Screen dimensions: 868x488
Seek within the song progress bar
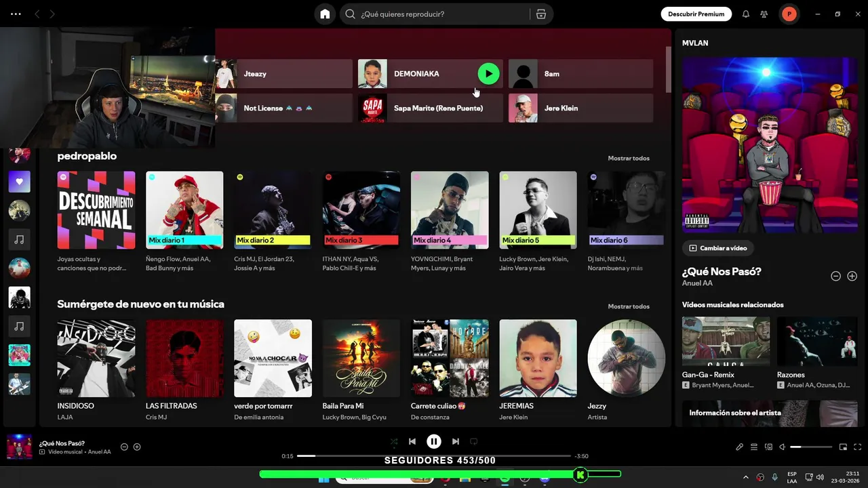tap(434, 456)
